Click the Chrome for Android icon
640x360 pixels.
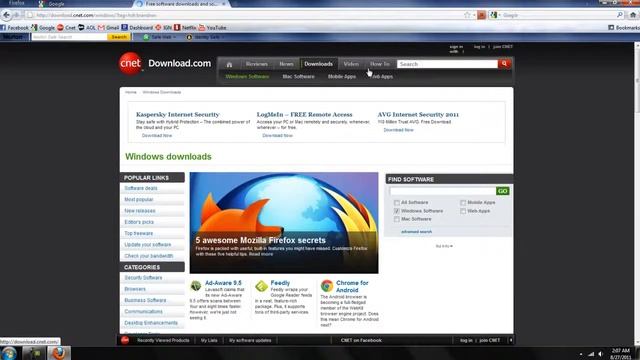(x=327, y=286)
